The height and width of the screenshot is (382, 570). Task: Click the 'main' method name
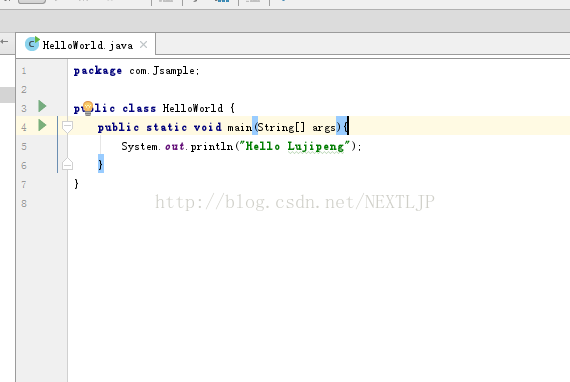point(240,128)
